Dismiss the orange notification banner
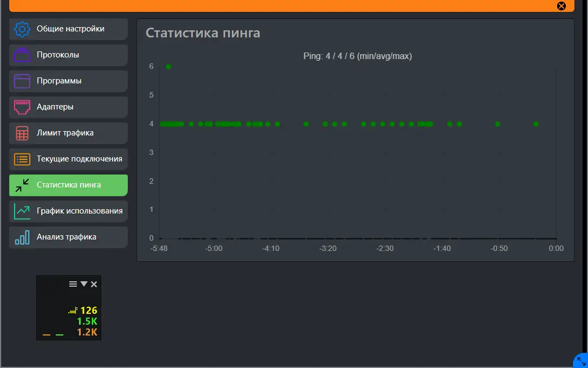Viewport: 588px width, 368px height. pyautogui.click(x=561, y=6)
